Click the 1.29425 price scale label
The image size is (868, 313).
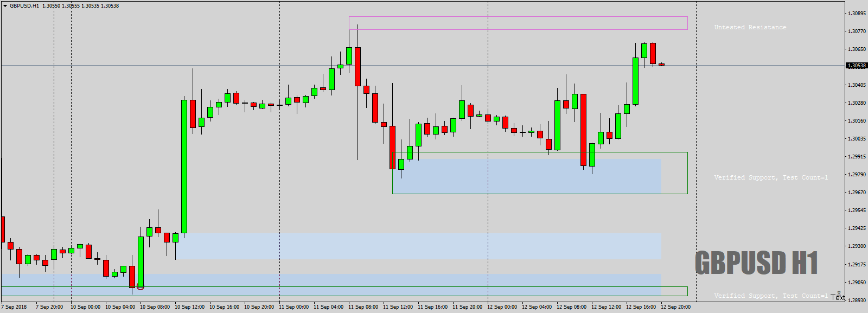click(857, 228)
